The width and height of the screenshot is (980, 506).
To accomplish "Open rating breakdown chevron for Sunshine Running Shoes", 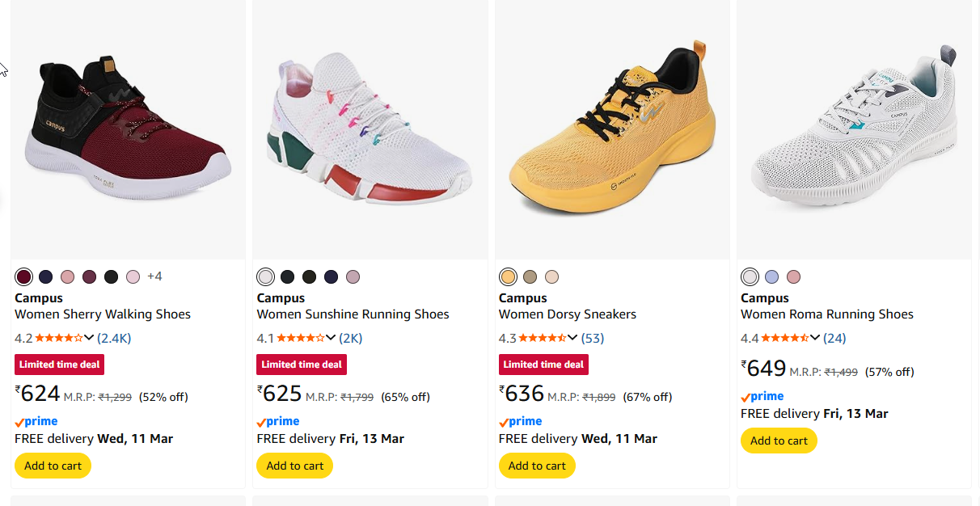I will coord(331,338).
